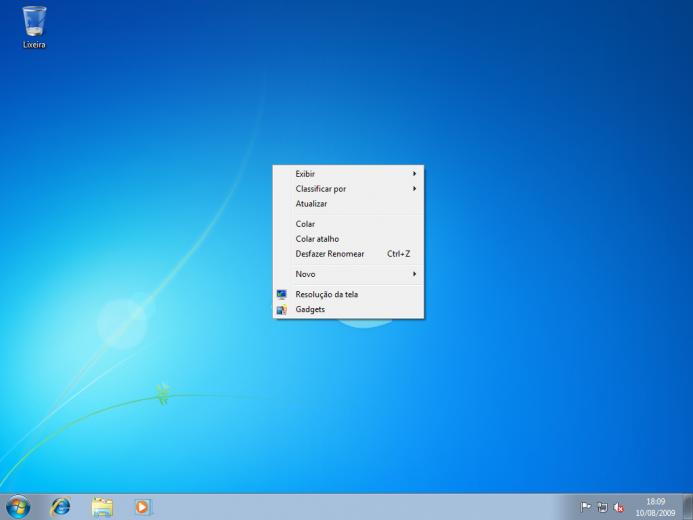
Task: Click the Gadgets icon in context menu
Action: tap(282, 309)
